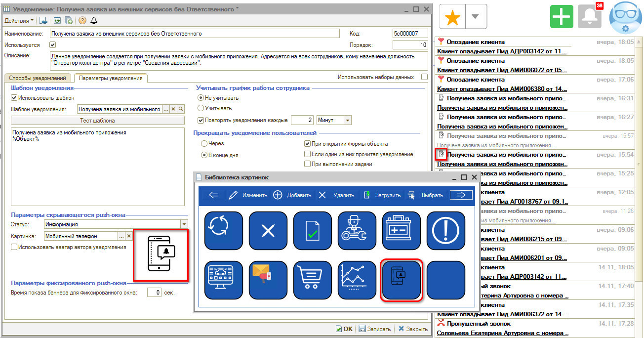Expand the arrow next to favorites star
Image resolution: width=644 pixels, height=338 pixels.
[x=475, y=17]
